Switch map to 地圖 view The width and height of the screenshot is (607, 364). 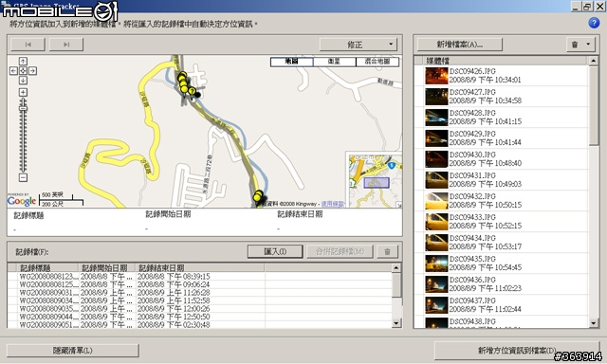pos(291,62)
